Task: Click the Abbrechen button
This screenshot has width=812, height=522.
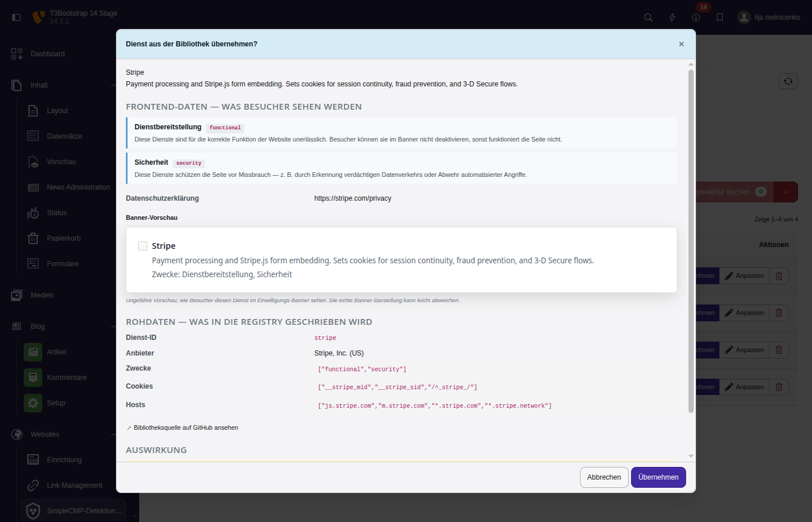Action: (604, 477)
